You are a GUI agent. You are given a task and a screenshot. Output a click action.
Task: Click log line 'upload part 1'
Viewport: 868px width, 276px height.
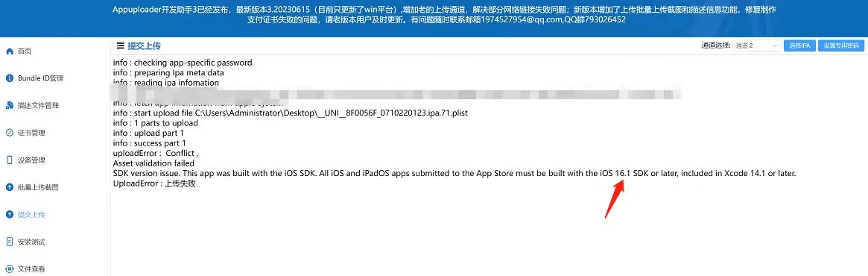click(148, 133)
